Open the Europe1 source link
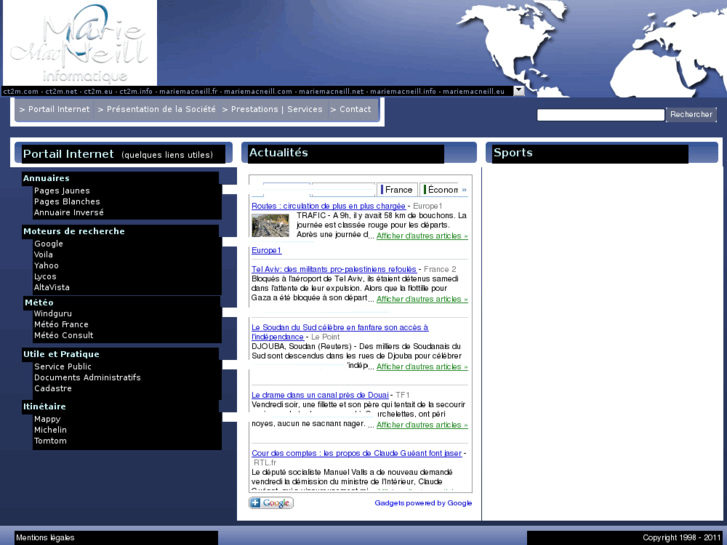 pos(267,250)
